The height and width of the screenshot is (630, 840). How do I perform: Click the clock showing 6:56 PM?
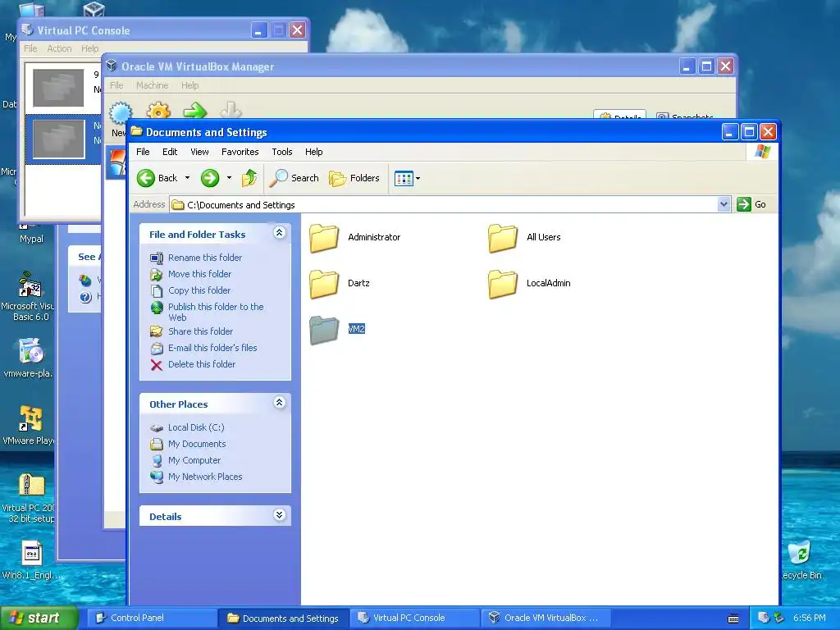(x=809, y=618)
